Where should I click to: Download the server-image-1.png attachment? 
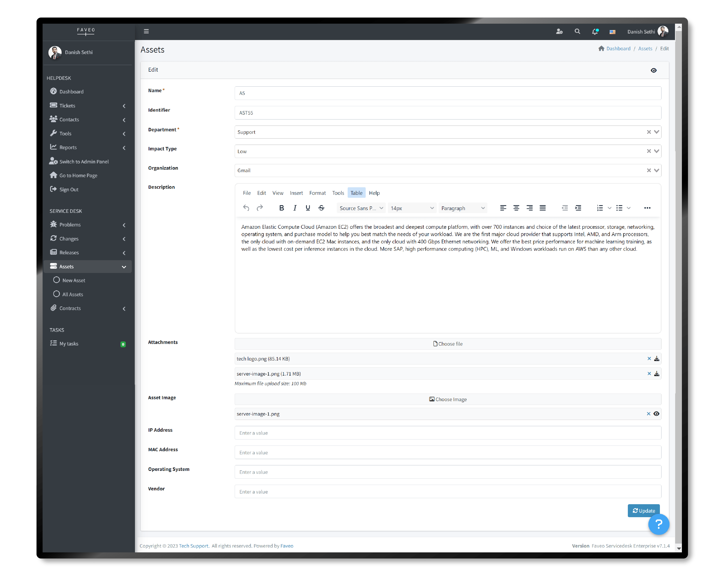(x=657, y=374)
